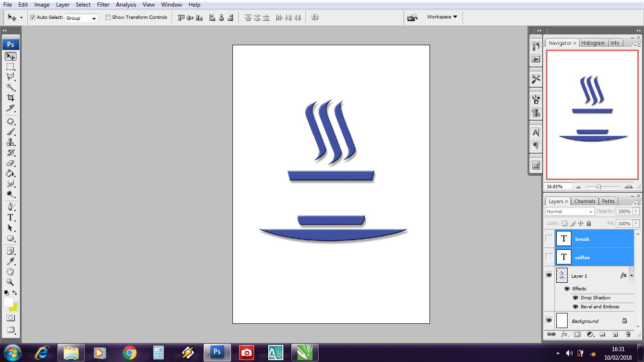This screenshot has width=644, height=362.
Task: Select the Notes tool
Action: pyautogui.click(x=10, y=251)
